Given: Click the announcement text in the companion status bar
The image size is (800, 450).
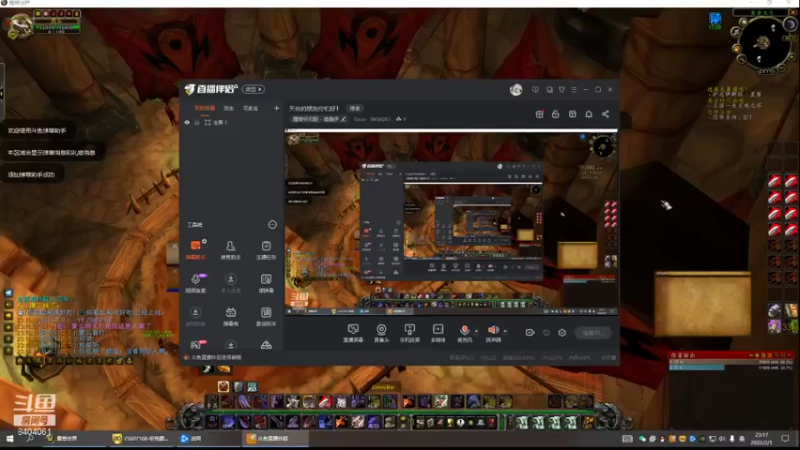Looking at the screenshot, I should pyautogui.click(x=216, y=358).
